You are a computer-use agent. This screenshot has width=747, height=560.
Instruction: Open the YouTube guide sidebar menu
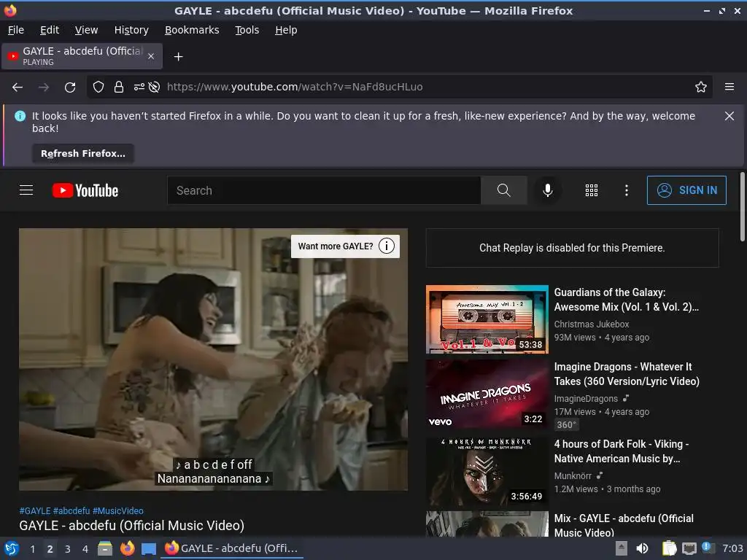tap(26, 190)
